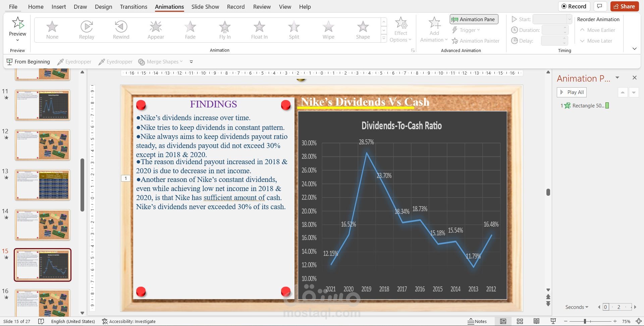644x326 pixels.
Task: Select the None animation option
Action: [x=52, y=30]
